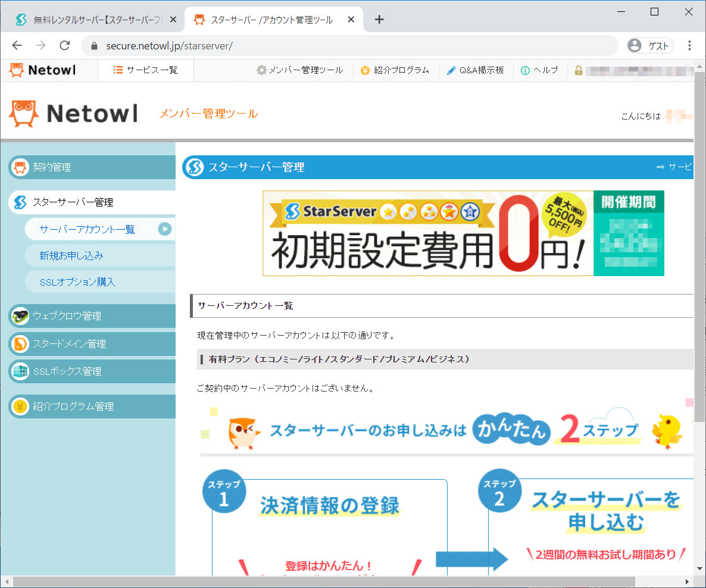Screen dimensions: 706x588
Task: Close the スターサーバー/アカウント管理ツール tab
Action: 351,20
